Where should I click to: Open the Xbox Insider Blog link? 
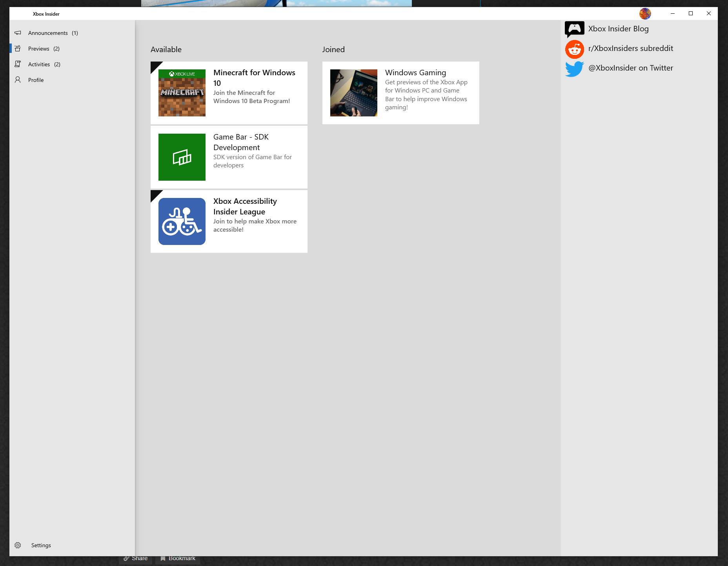coord(618,29)
